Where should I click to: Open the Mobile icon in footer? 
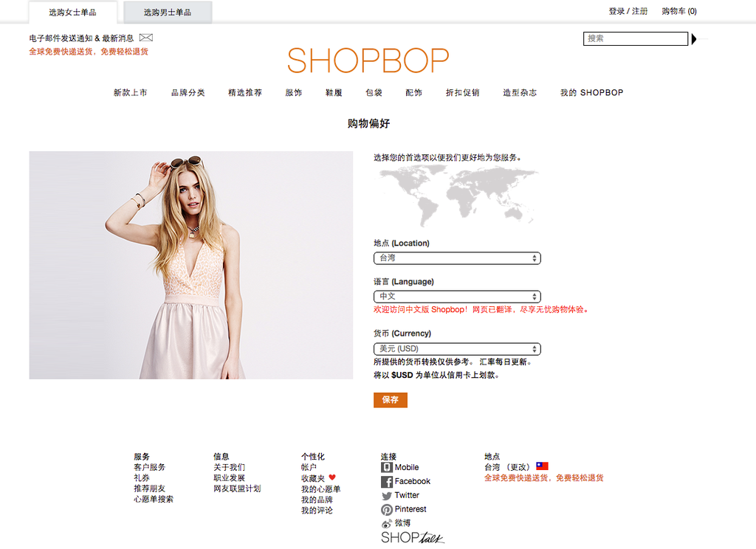click(386, 468)
